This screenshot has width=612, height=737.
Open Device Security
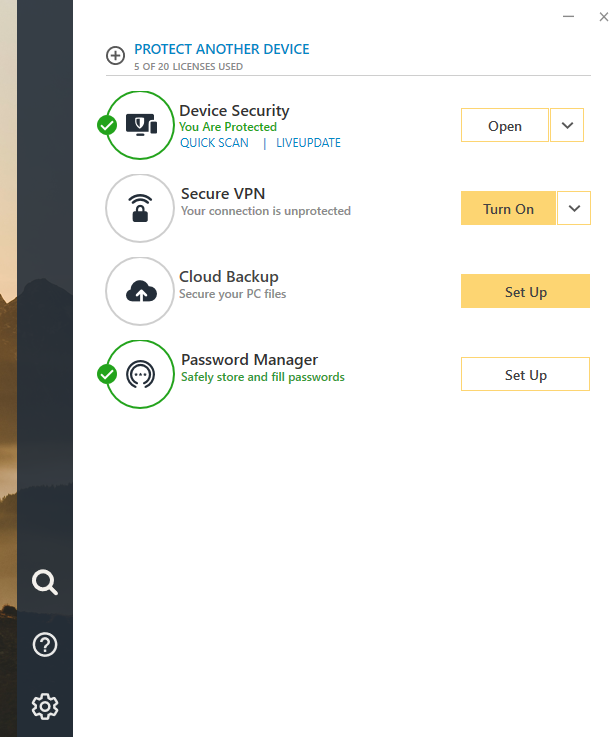tap(504, 126)
